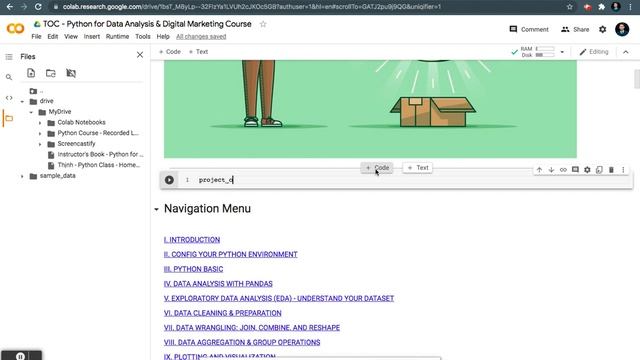The image size is (640, 360).
Task: Expand the Colab Notebooks folder
Action: (40, 122)
